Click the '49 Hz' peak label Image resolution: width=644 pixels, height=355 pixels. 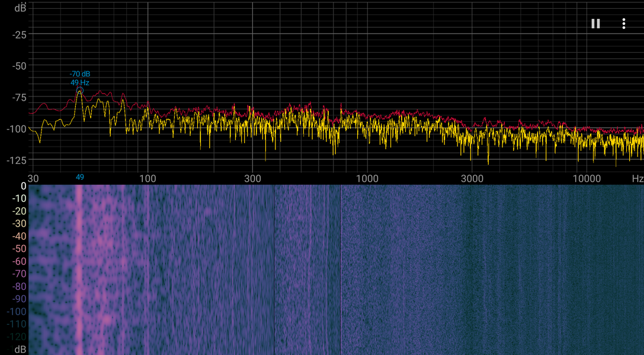click(79, 82)
